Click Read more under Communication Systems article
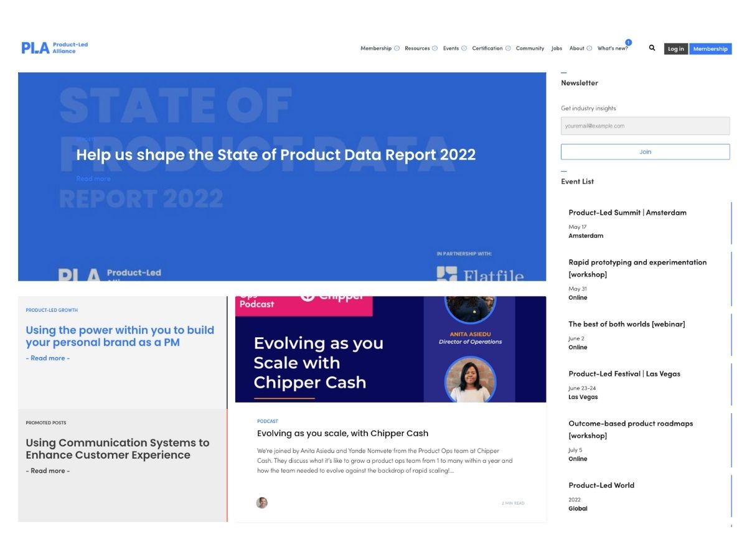The width and height of the screenshot is (747, 560). pyautogui.click(x=48, y=471)
